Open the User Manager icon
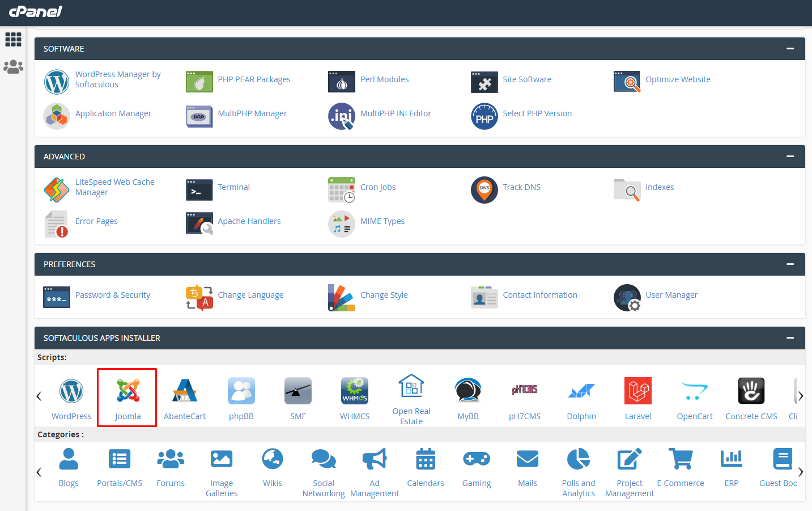Screen dimensions: 812x511 pyautogui.click(x=627, y=298)
